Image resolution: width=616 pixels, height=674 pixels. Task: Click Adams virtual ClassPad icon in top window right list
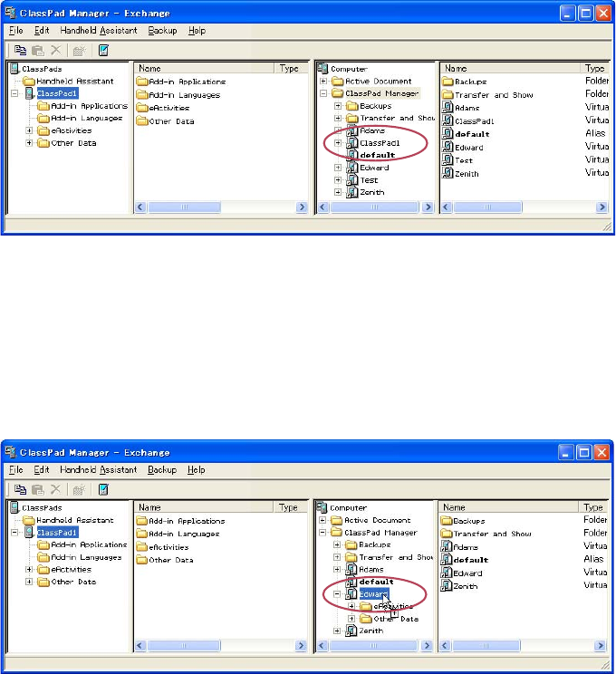(x=448, y=108)
